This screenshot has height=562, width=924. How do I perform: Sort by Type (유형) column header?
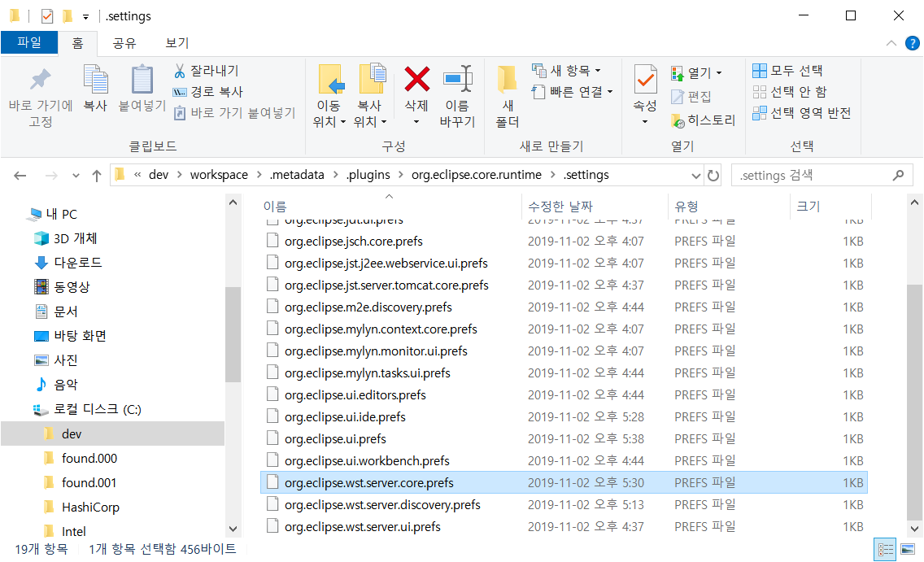click(728, 207)
